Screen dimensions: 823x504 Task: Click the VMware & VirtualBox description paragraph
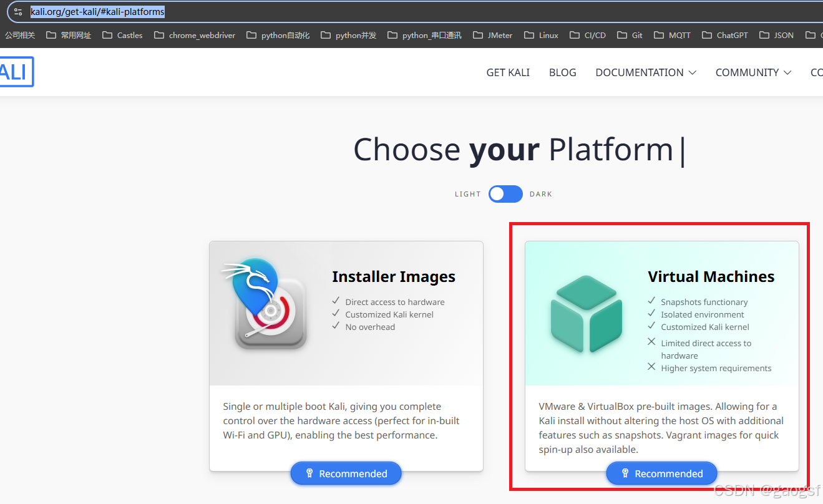pos(661,428)
